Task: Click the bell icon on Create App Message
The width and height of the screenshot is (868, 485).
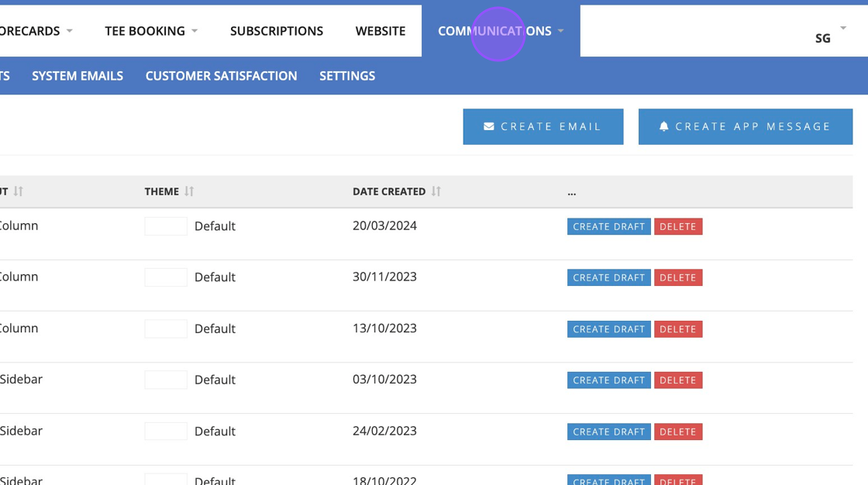Action: click(664, 126)
